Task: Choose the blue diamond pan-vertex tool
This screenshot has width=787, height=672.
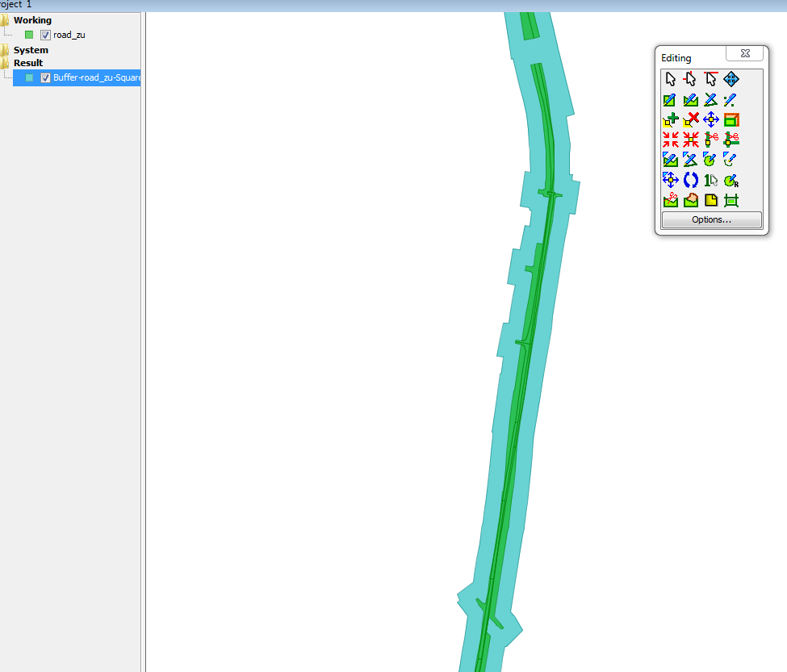Action: (730, 78)
